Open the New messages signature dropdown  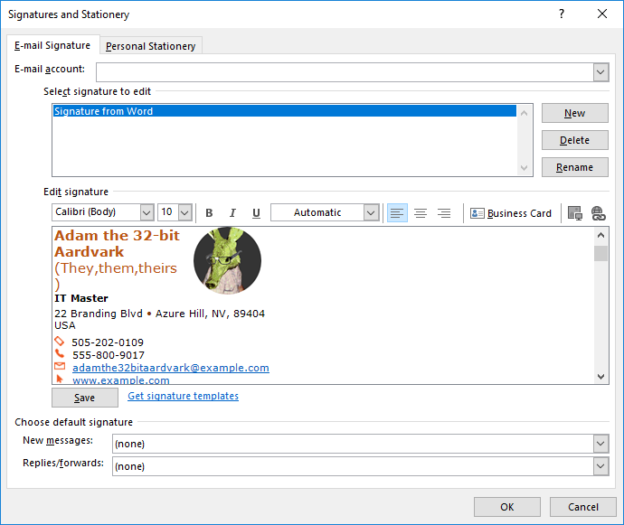[x=600, y=443]
